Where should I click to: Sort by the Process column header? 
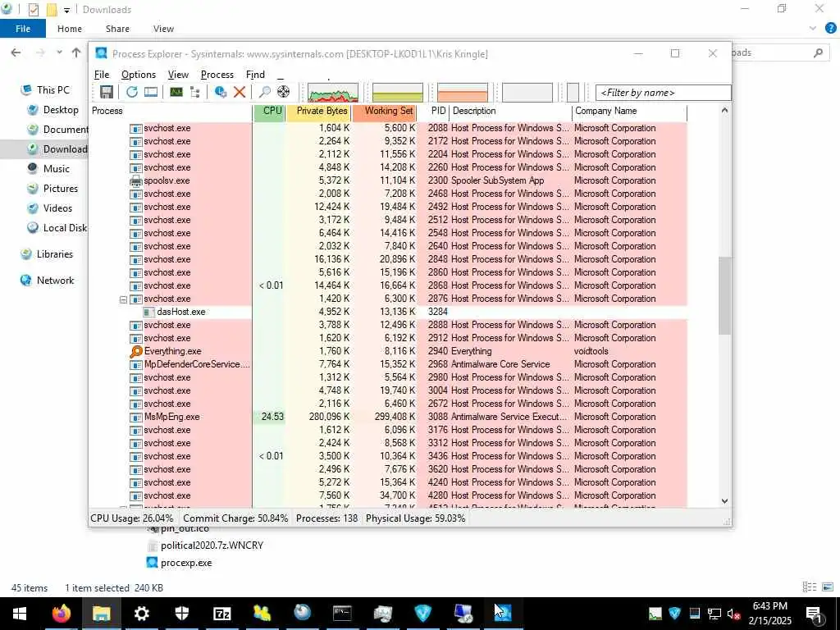171,111
